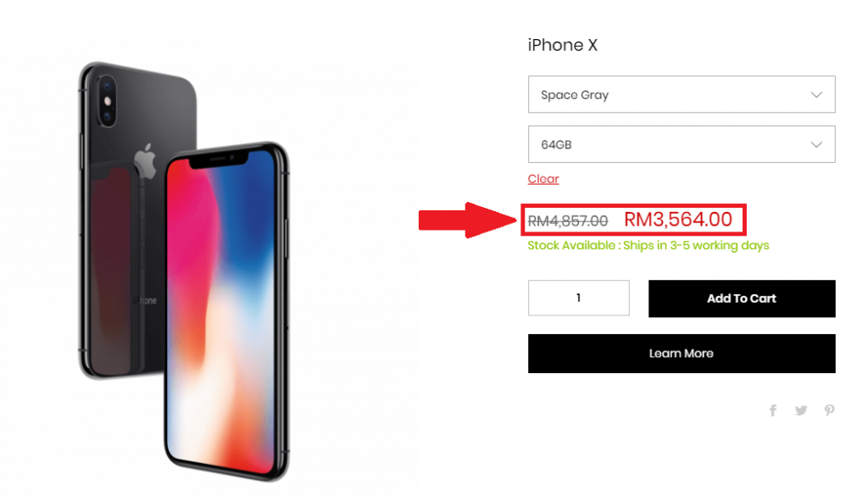The image size is (868, 497).
Task: Expand color options via chevron arrow
Action: pyautogui.click(x=816, y=95)
